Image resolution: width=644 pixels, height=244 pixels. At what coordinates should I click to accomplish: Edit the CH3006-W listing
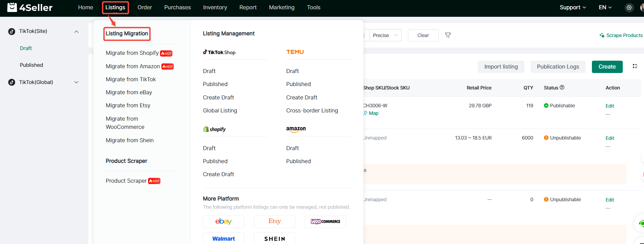610,106
